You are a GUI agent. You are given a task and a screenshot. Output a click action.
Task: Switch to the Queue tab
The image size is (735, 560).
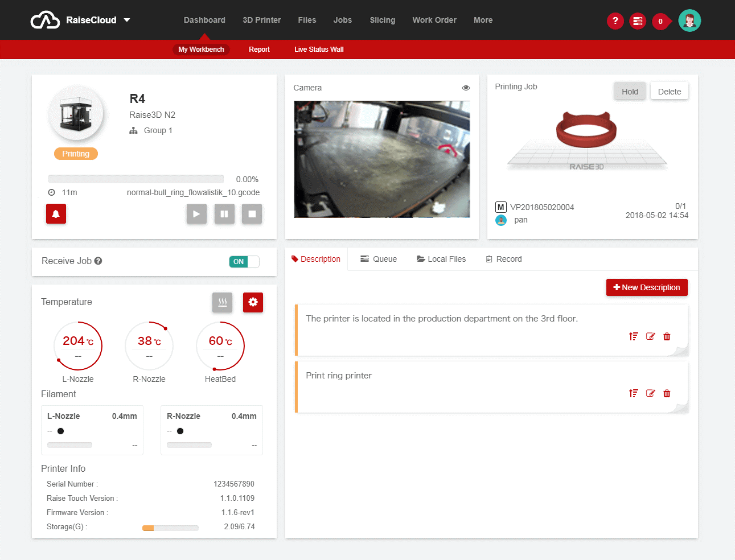pos(379,259)
